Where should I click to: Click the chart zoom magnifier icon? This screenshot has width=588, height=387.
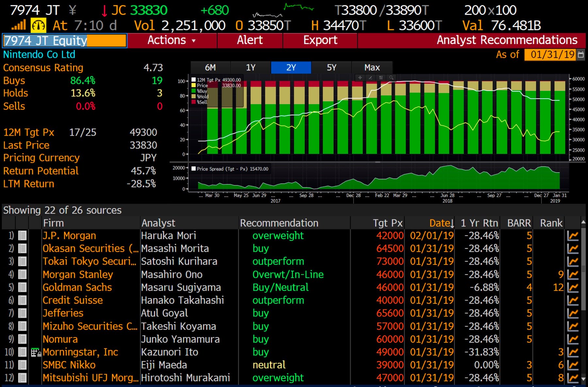(x=391, y=78)
